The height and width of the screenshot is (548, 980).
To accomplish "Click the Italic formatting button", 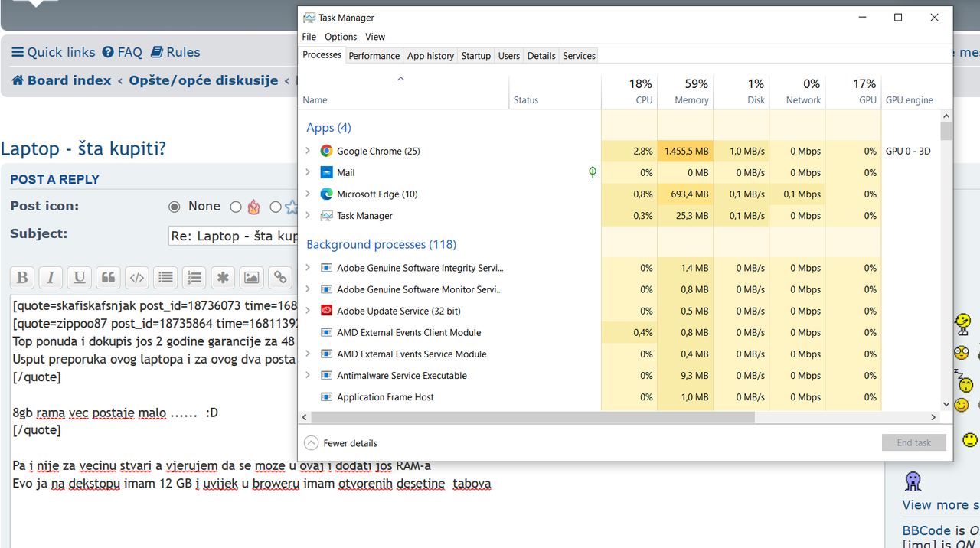I will pos(51,278).
